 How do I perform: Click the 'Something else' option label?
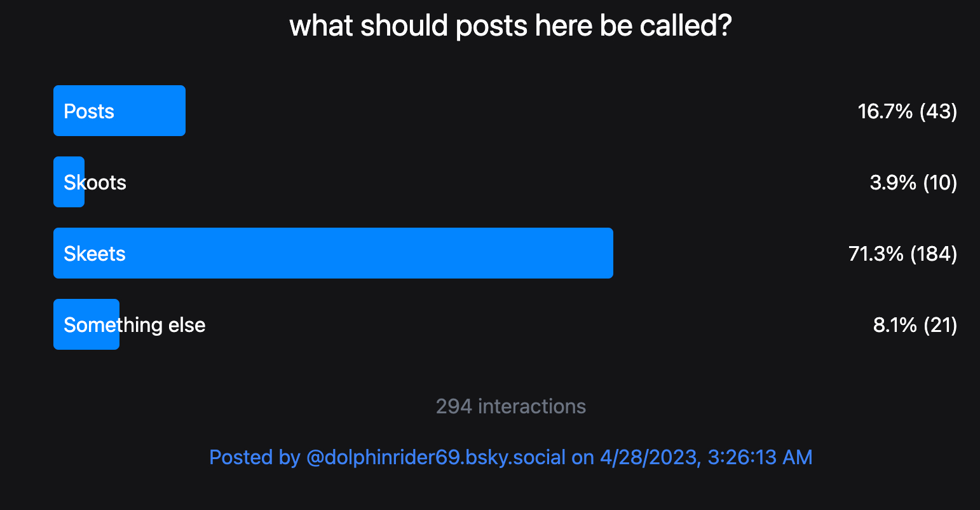click(135, 325)
